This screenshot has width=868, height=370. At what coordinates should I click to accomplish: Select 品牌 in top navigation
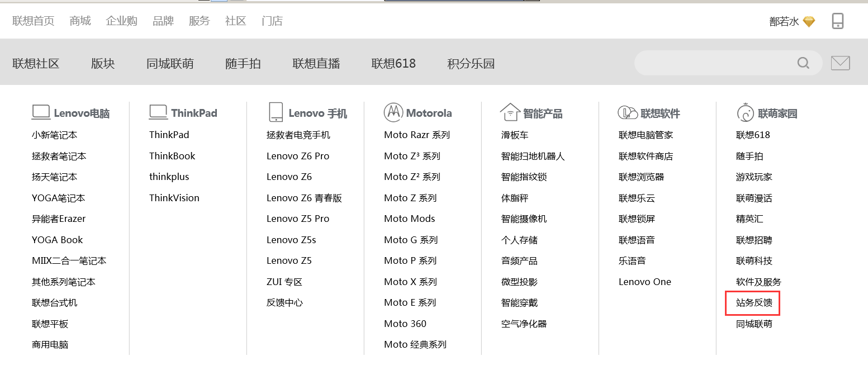(163, 21)
